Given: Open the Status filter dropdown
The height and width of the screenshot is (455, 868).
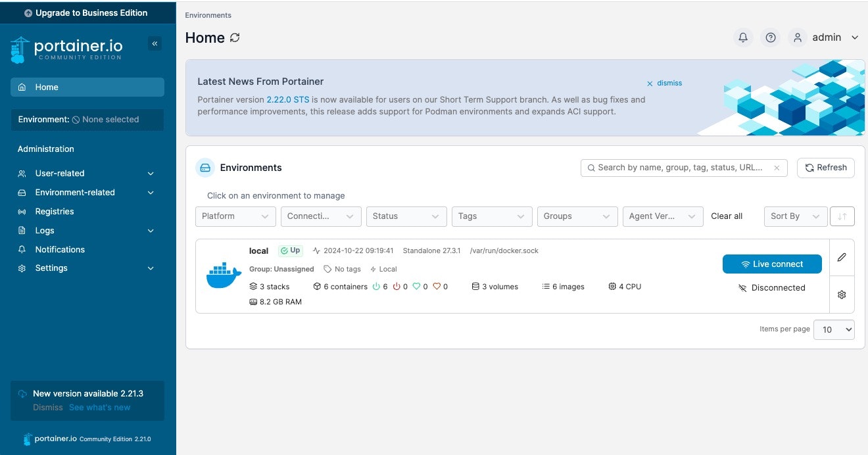Looking at the screenshot, I should pyautogui.click(x=406, y=216).
